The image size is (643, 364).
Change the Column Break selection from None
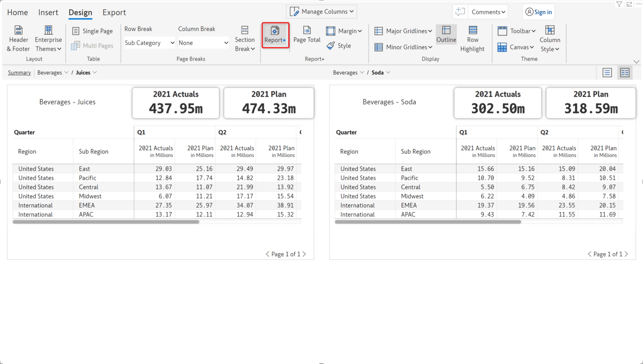tap(203, 43)
